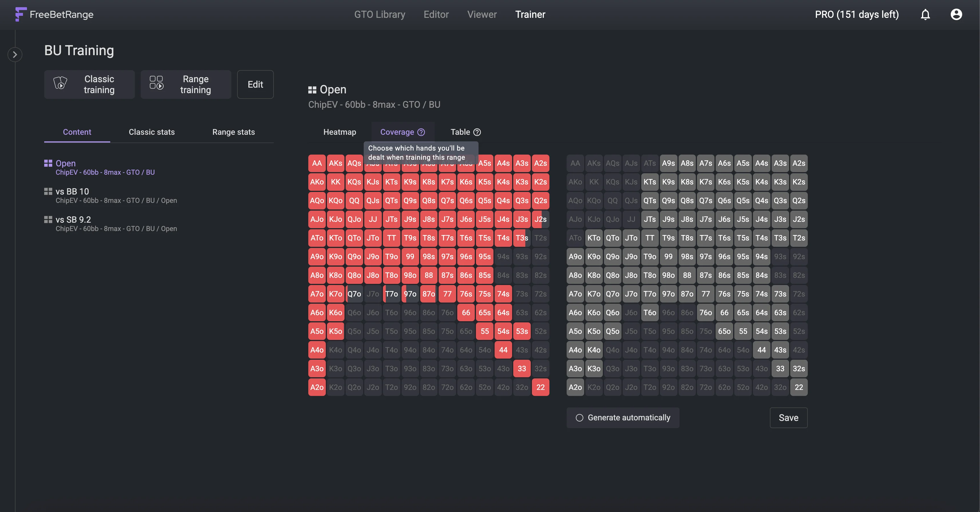This screenshot has width=980, height=512.
Task: Open the notifications bell
Action: pyautogui.click(x=925, y=14)
